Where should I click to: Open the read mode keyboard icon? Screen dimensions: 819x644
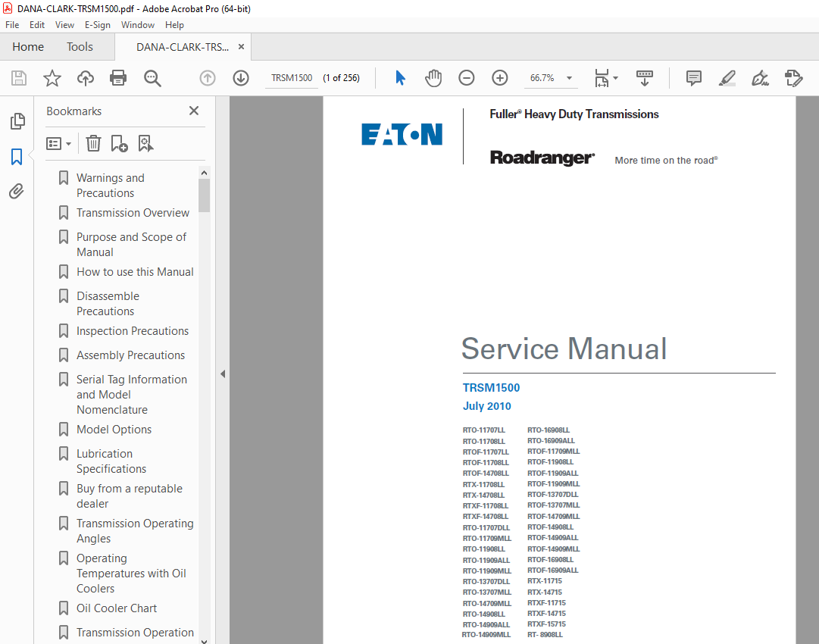pyautogui.click(x=645, y=78)
